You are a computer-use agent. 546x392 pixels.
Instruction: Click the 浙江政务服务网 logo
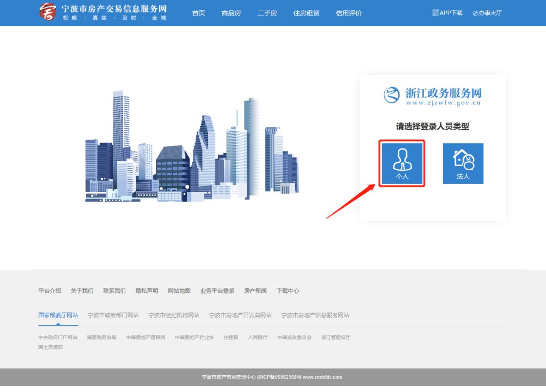(x=432, y=95)
